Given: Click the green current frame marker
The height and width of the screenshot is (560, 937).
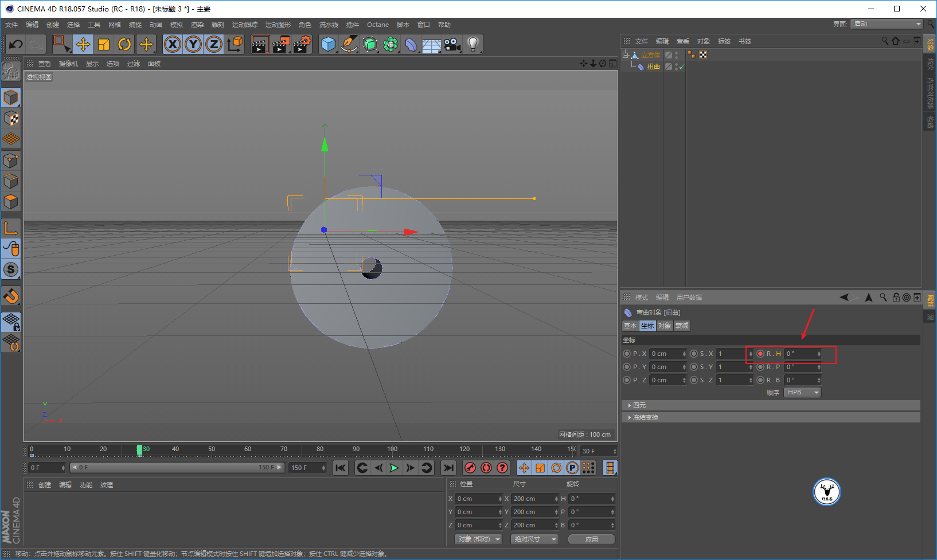Looking at the screenshot, I should click(x=139, y=450).
